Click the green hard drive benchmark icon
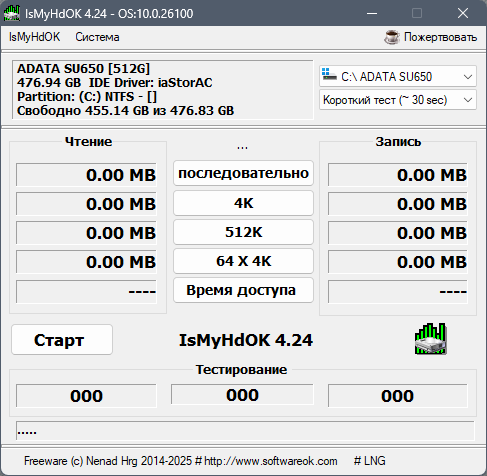 [x=430, y=339]
